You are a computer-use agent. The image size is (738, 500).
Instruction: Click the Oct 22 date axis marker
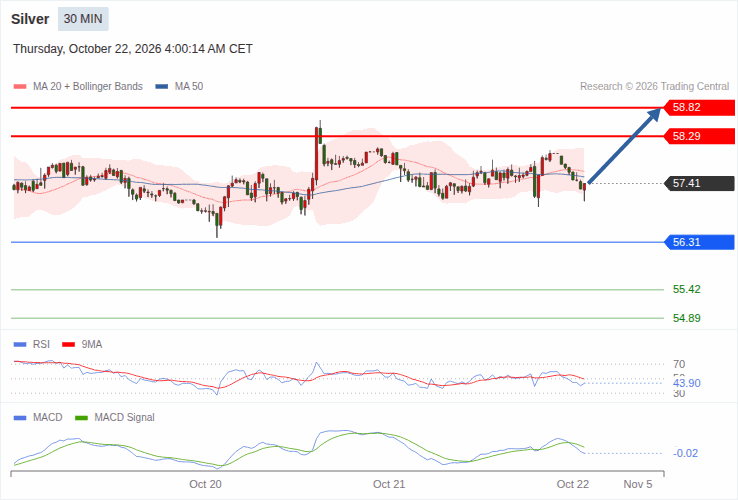[x=572, y=484]
